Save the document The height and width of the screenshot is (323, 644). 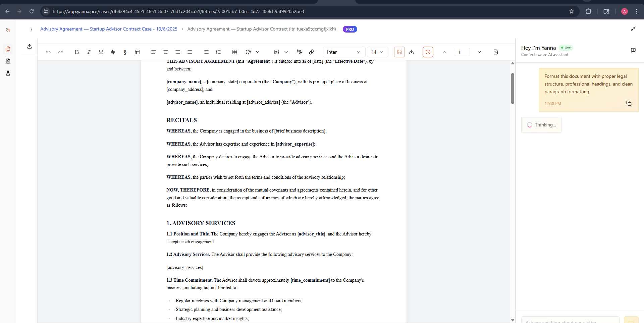399,52
